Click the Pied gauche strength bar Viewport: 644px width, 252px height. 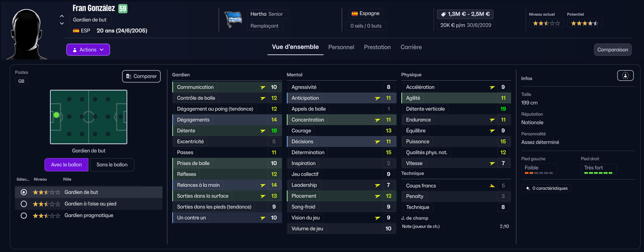tap(538, 173)
